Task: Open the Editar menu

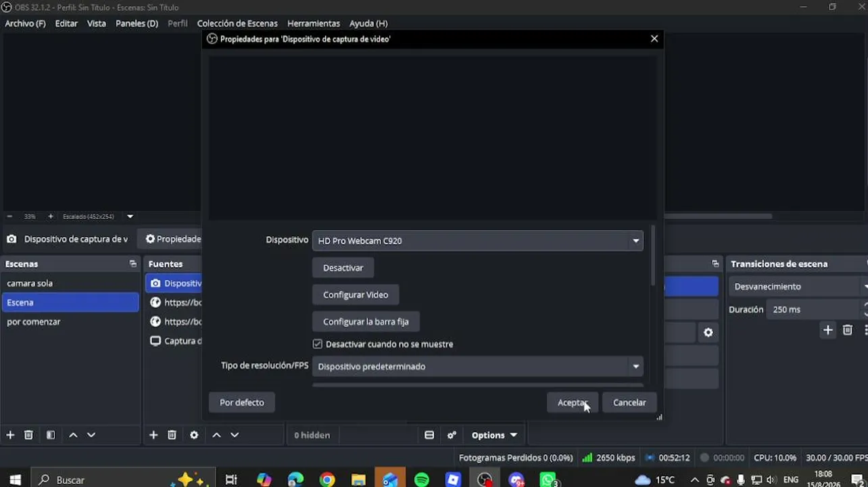Action: [x=66, y=23]
